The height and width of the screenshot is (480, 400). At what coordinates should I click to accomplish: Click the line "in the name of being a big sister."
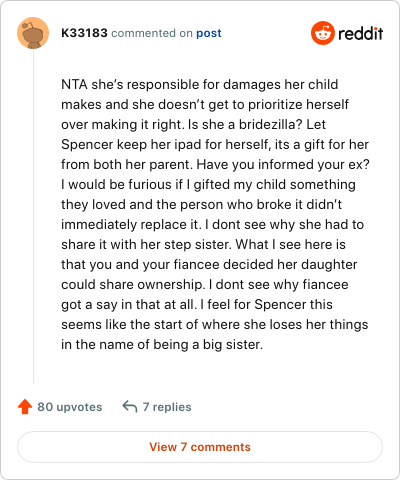tap(162, 344)
